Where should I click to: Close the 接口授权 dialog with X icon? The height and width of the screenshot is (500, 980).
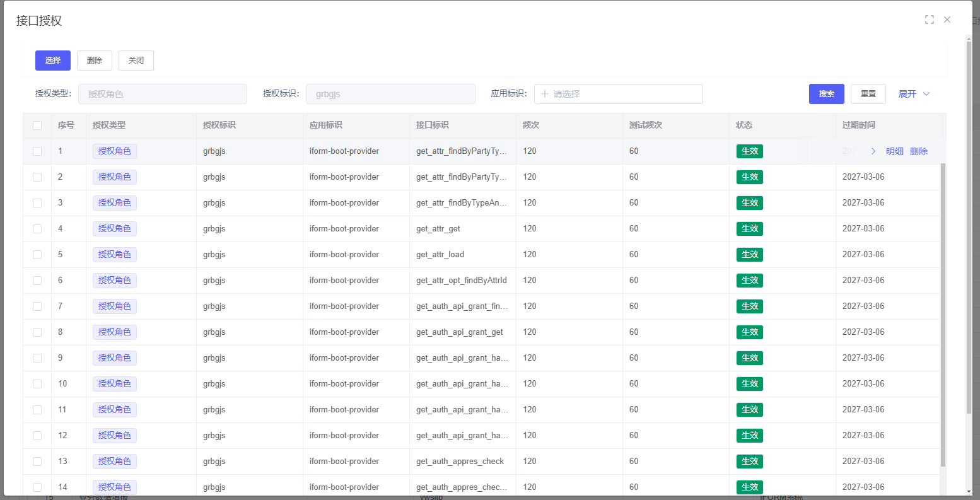pos(947,20)
